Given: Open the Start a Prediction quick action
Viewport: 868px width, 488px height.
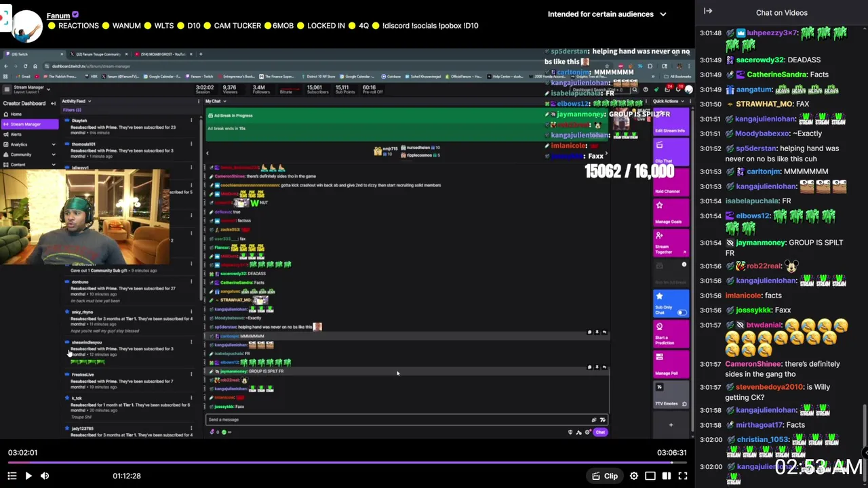Looking at the screenshot, I should [x=671, y=333].
